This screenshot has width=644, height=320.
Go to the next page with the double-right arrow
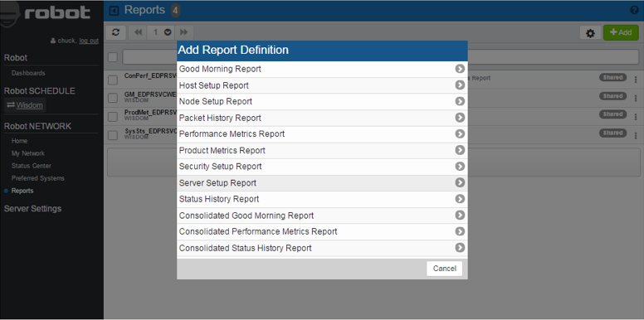(x=184, y=32)
